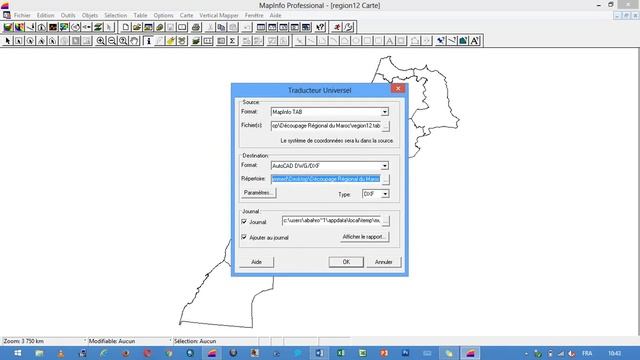This screenshot has height=360, width=640.
Task: Select the arrow Select tool
Action: point(7,41)
